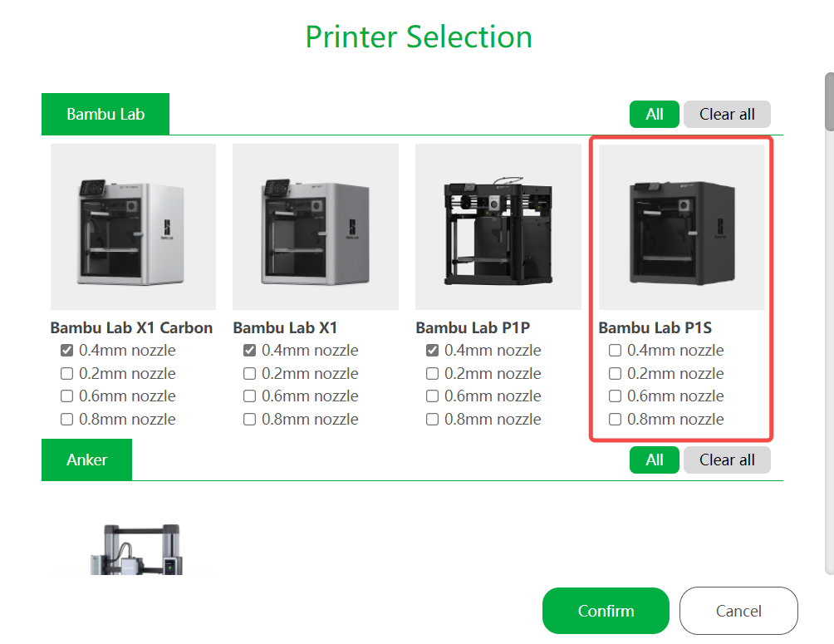Select all Anker printers with All
This screenshot has width=834, height=644.
click(655, 460)
